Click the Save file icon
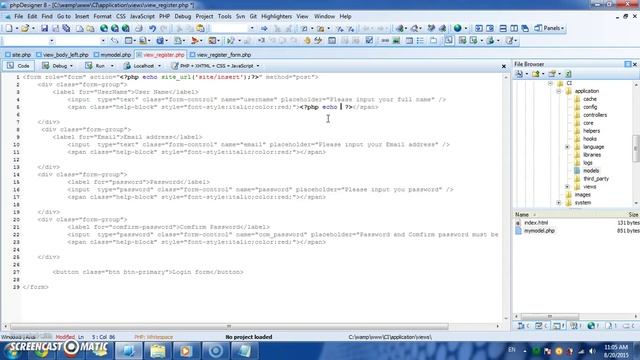The image size is (640, 360). pyautogui.click(x=44, y=28)
